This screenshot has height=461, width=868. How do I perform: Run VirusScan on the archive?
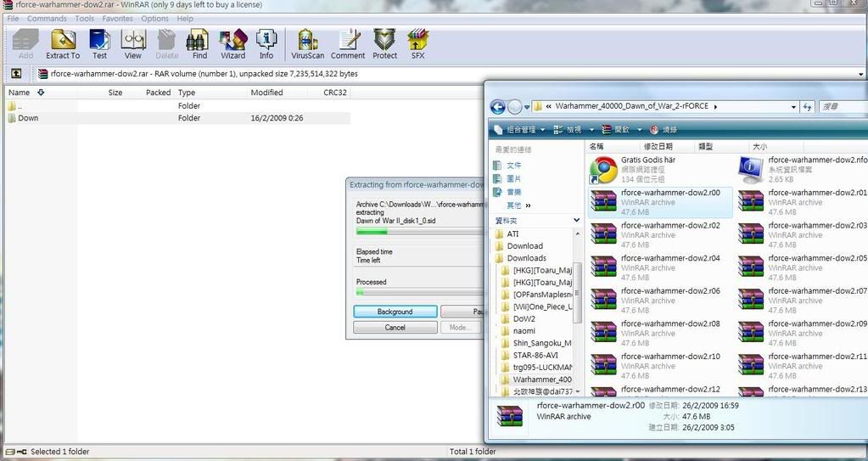307,43
